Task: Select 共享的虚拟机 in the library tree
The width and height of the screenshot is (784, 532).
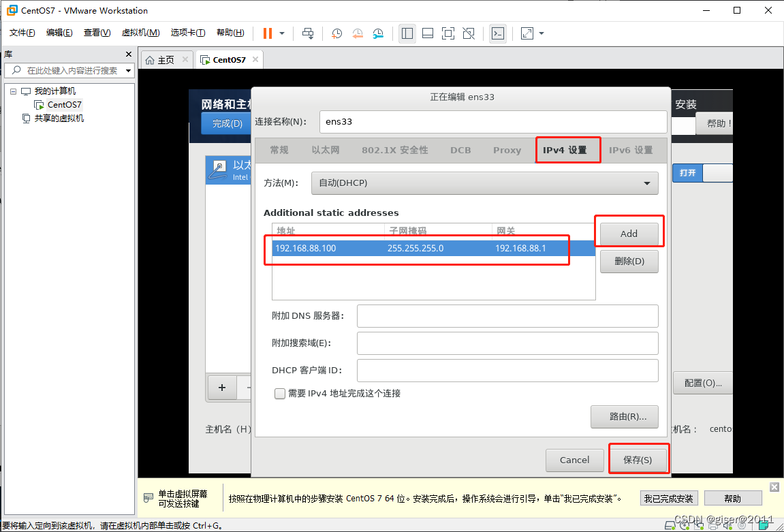Action: coord(59,118)
